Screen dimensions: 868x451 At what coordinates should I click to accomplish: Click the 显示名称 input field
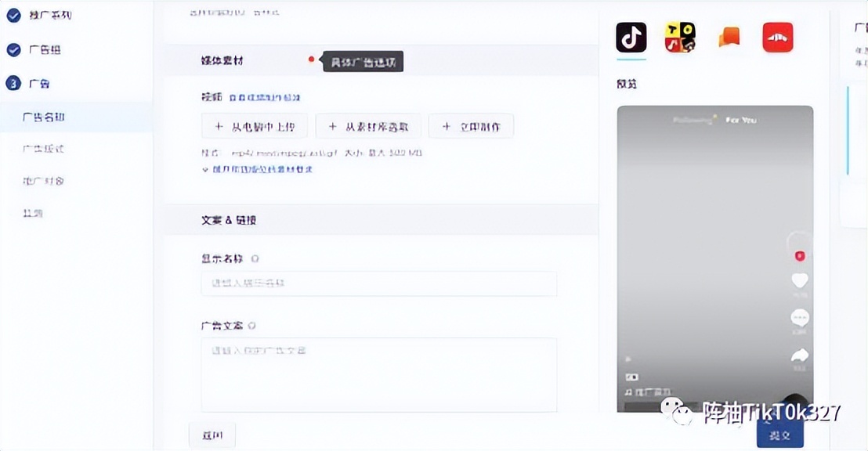378,283
